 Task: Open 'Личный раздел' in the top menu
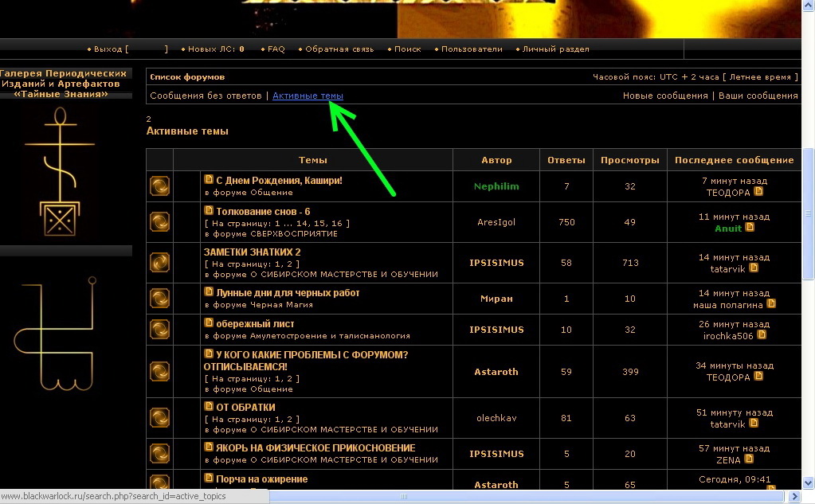click(555, 49)
